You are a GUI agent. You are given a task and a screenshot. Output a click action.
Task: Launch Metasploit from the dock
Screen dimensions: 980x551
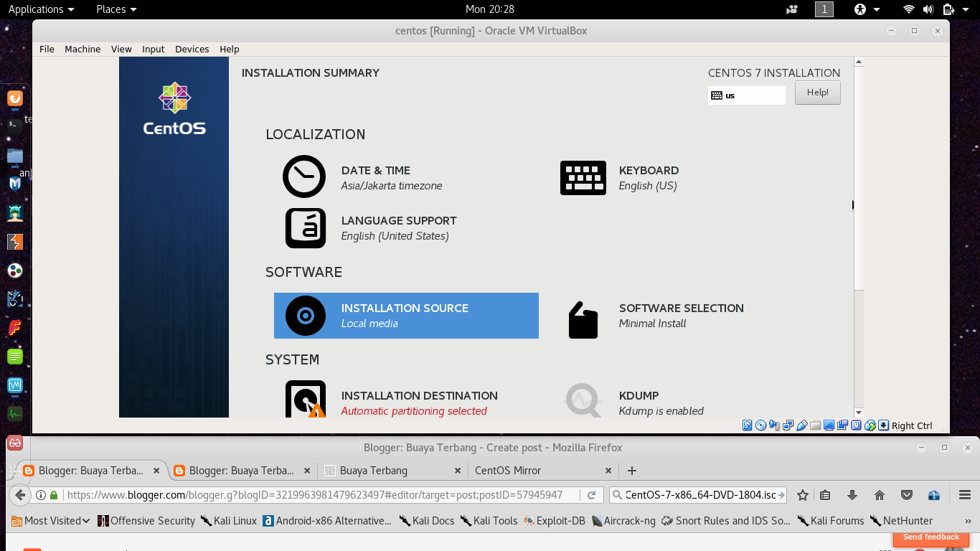15,184
